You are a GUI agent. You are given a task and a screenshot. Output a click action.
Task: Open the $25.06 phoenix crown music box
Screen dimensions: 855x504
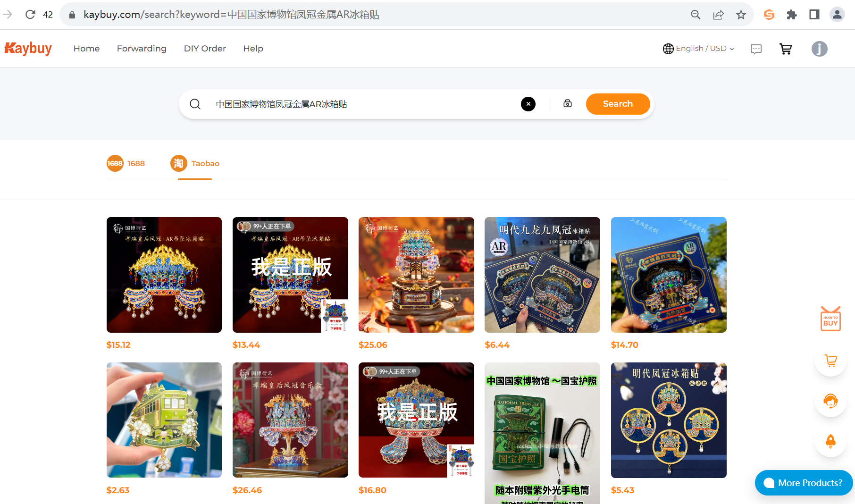pyautogui.click(x=416, y=275)
